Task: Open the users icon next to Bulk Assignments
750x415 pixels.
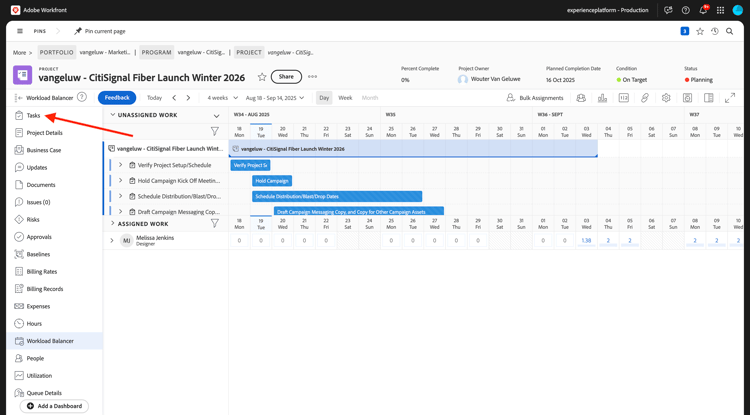Action: [581, 98]
